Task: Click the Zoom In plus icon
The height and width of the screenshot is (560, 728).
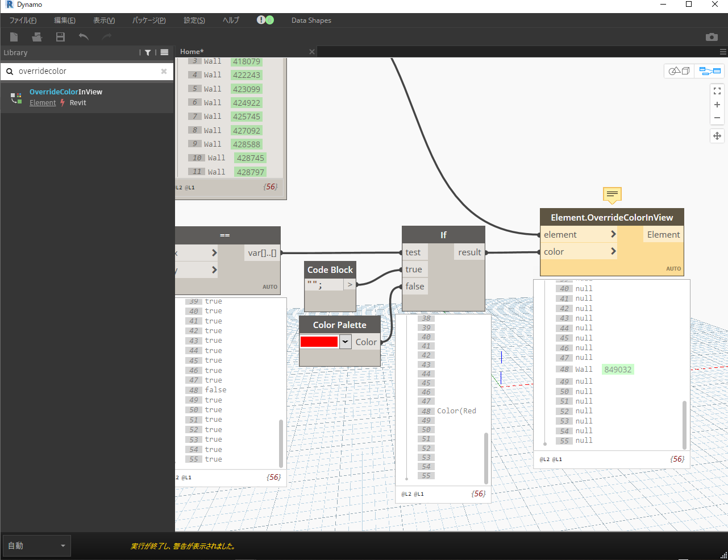Action: pyautogui.click(x=717, y=105)
